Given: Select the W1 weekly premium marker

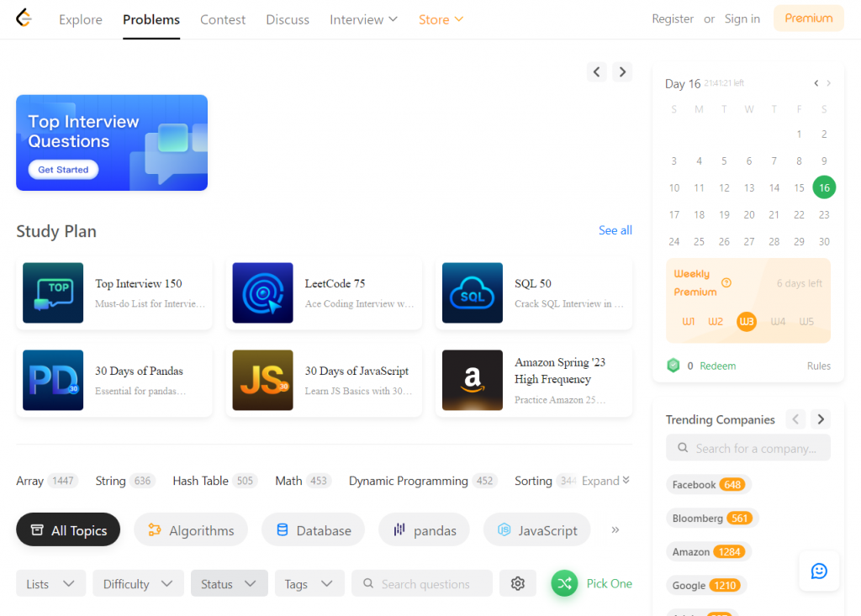Looking at the screenshot, I should pos(688,321).
